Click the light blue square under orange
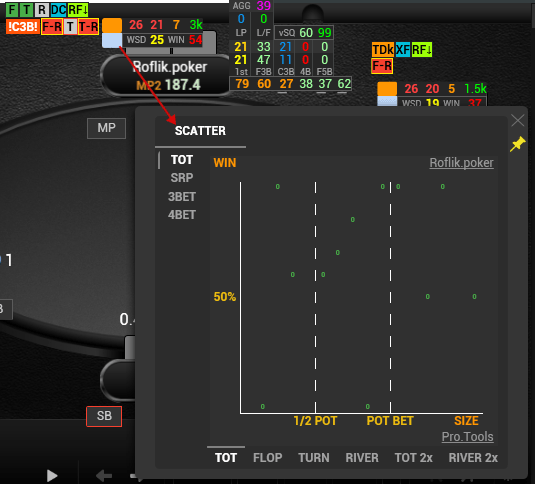535x484 pixels. [112, 40]
